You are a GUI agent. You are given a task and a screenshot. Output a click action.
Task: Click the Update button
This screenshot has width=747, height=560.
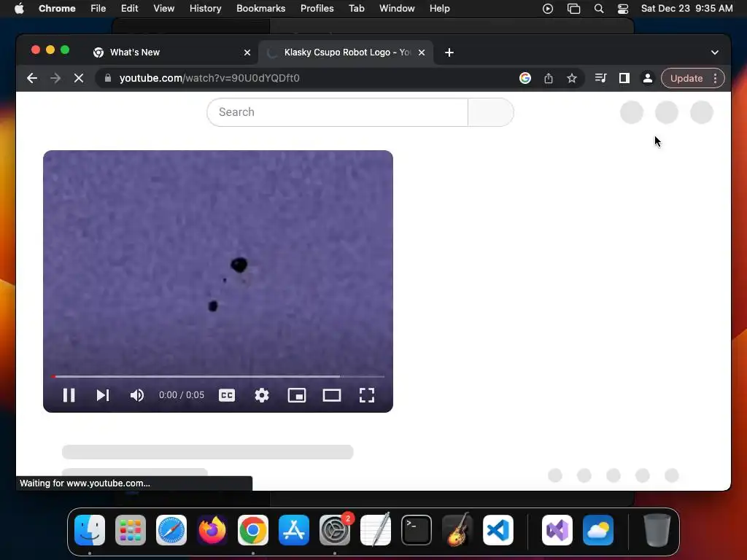coord(686,78)
